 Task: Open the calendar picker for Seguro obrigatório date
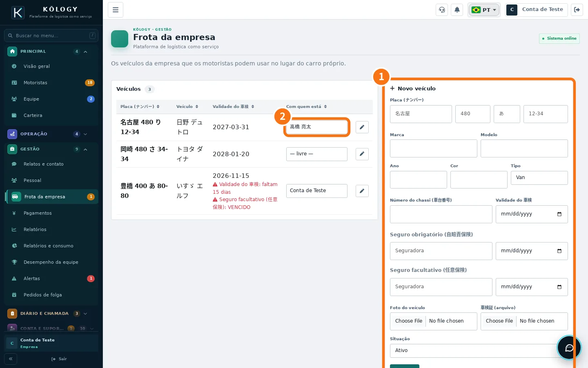tap(559, 251)
